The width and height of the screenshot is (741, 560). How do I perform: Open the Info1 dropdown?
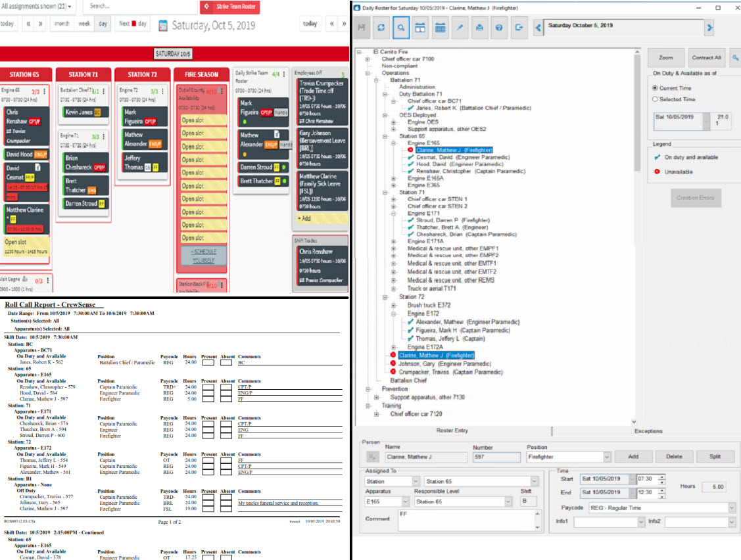tap(641, 522)
